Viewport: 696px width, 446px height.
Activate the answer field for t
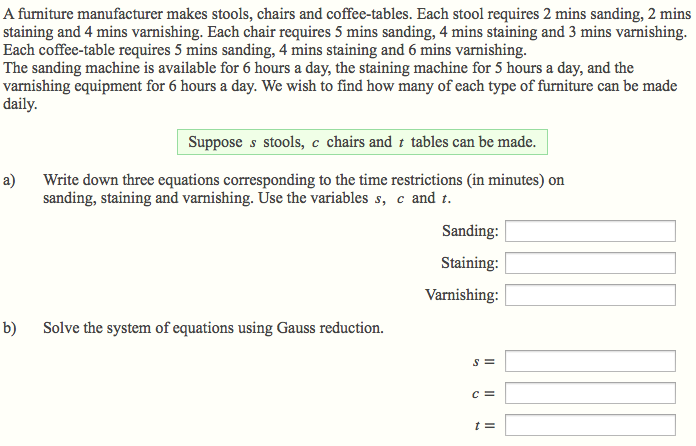tap(590, 425)
